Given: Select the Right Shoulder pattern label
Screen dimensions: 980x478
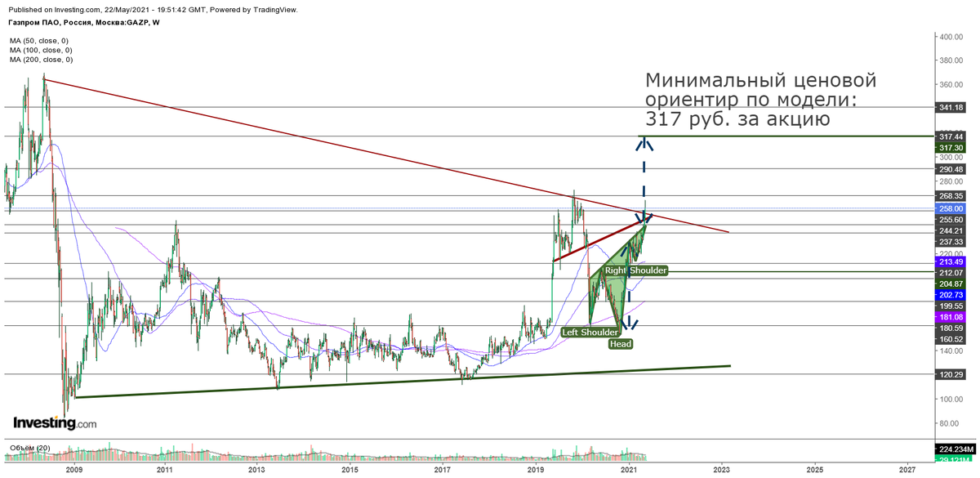Looking at the screenshot, I should [636, 270].
